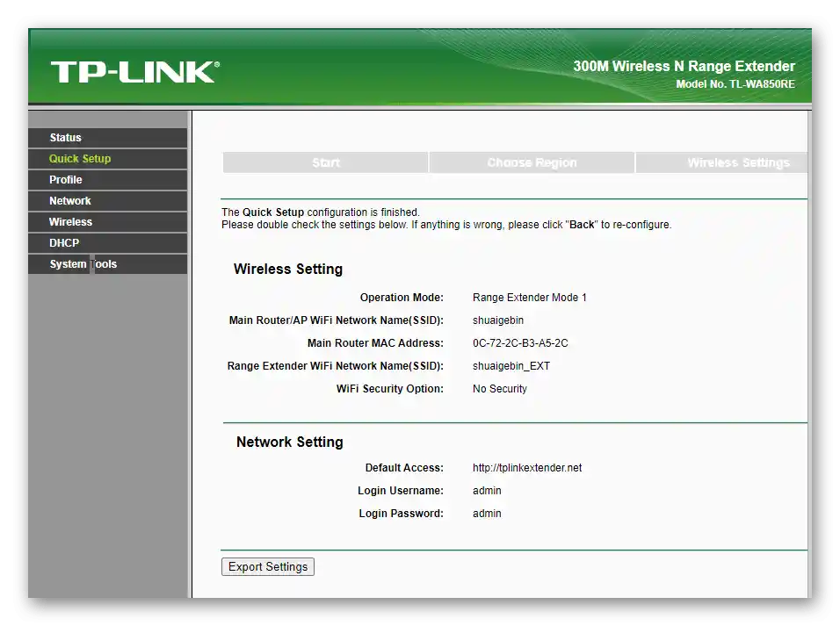Go to the Network settings menu
This screenshot has height=626, width=840.
click(70, 201)
